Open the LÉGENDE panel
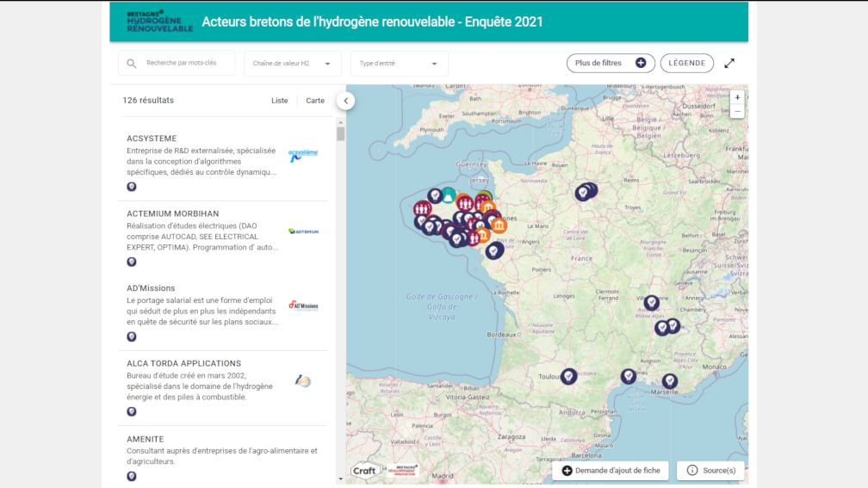This screenshot has width=868, height=488. tap(686, 63)
